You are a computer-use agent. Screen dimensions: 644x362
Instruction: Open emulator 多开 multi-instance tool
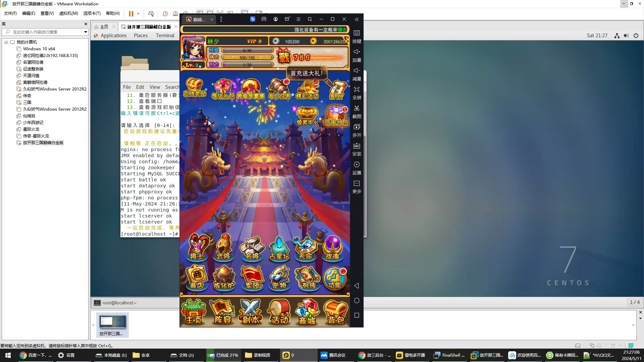click(x=357, y=130)
